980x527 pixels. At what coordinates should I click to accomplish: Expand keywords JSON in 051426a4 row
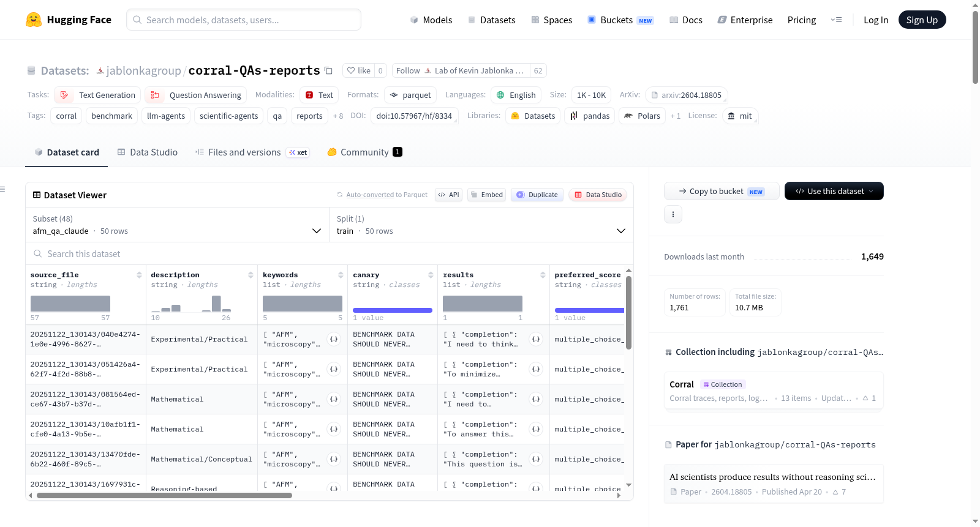pyautogui.click(x=334, y=369)
